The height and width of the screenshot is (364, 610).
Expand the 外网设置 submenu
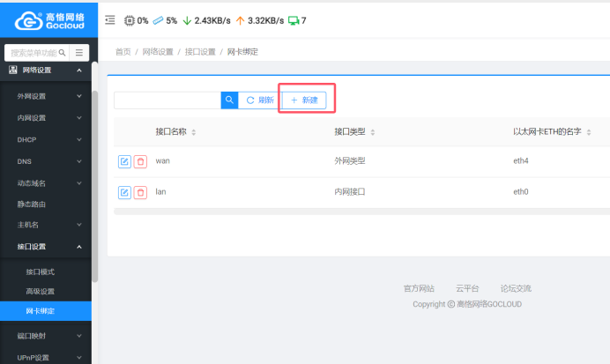click(x=79, y=96)
